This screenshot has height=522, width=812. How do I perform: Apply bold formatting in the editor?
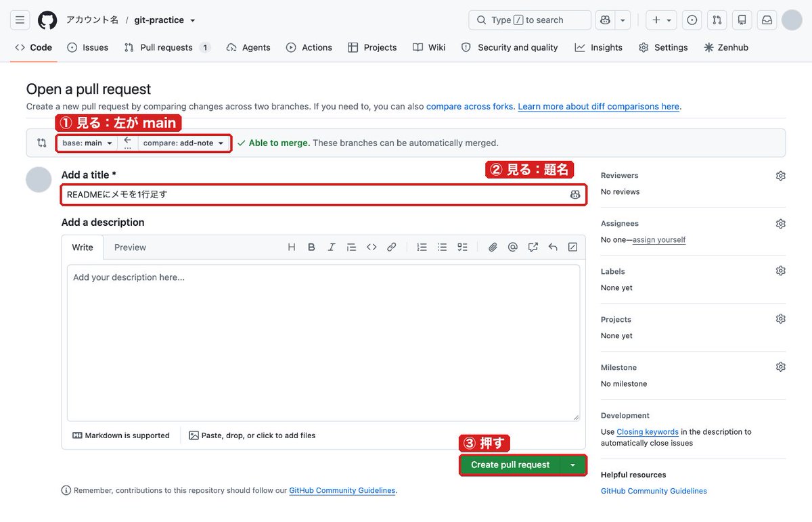point(311,247)
